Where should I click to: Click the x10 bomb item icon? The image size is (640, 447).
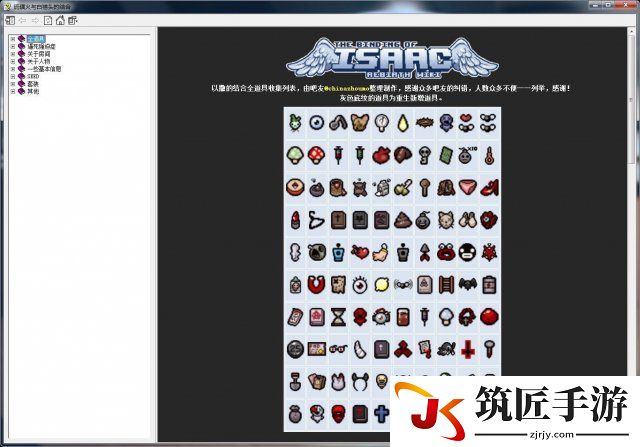click(x=468, y=156)
